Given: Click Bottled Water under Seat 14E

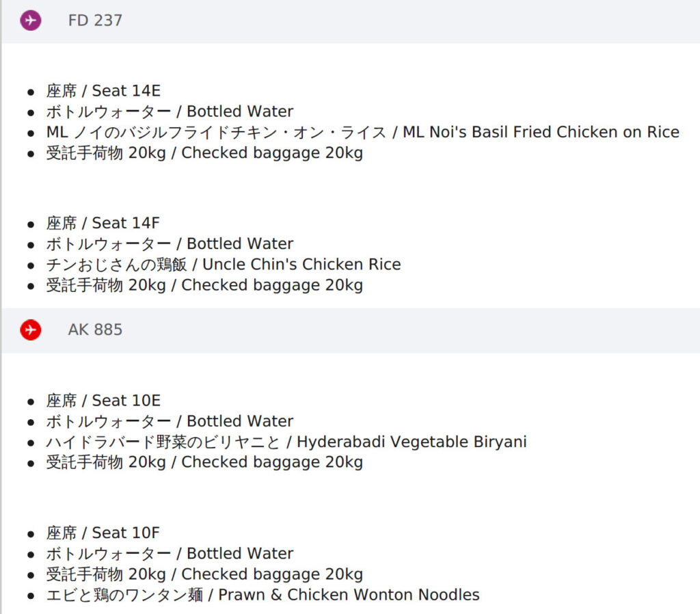Looking at the screenshot, I should [170, 111].
